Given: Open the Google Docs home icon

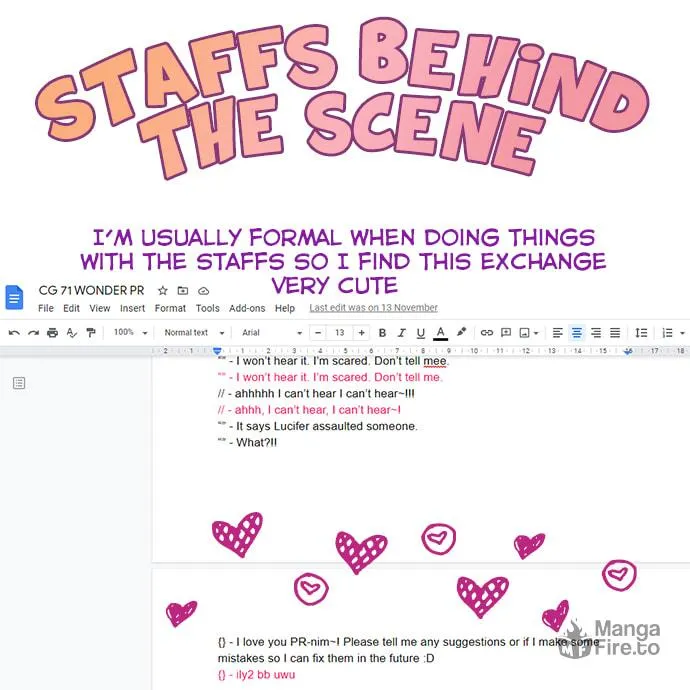Looking at the screenshot, I should [14, 297].
